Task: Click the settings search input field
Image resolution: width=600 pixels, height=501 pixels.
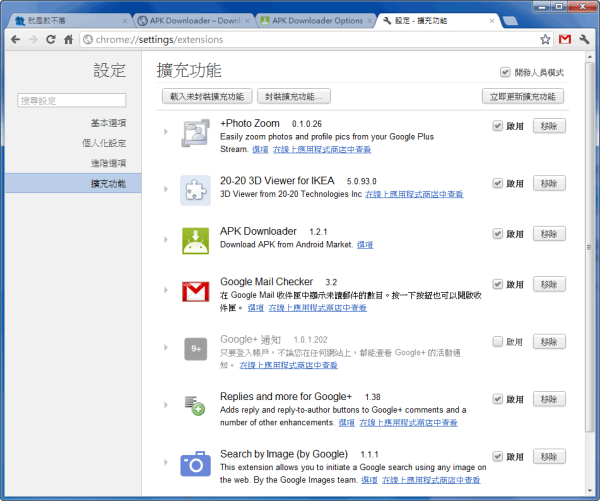Action: pos(72,100)
